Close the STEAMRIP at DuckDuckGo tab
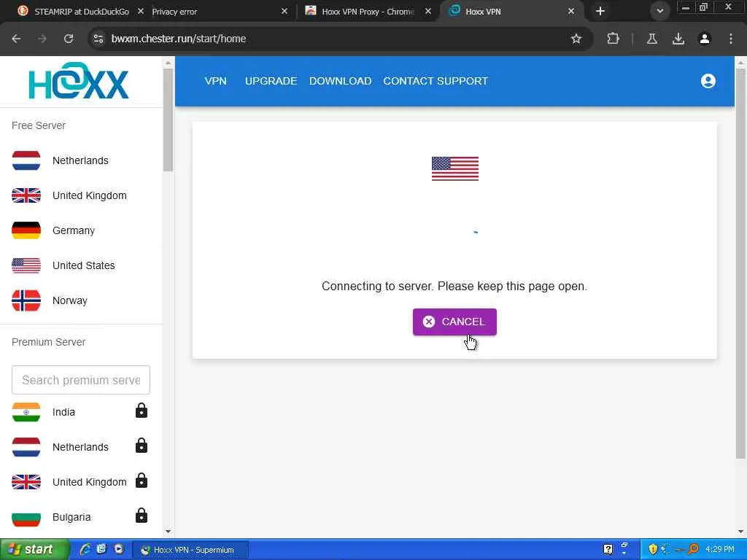This screenshot has width=747, height=560. [x=141, y=11]
